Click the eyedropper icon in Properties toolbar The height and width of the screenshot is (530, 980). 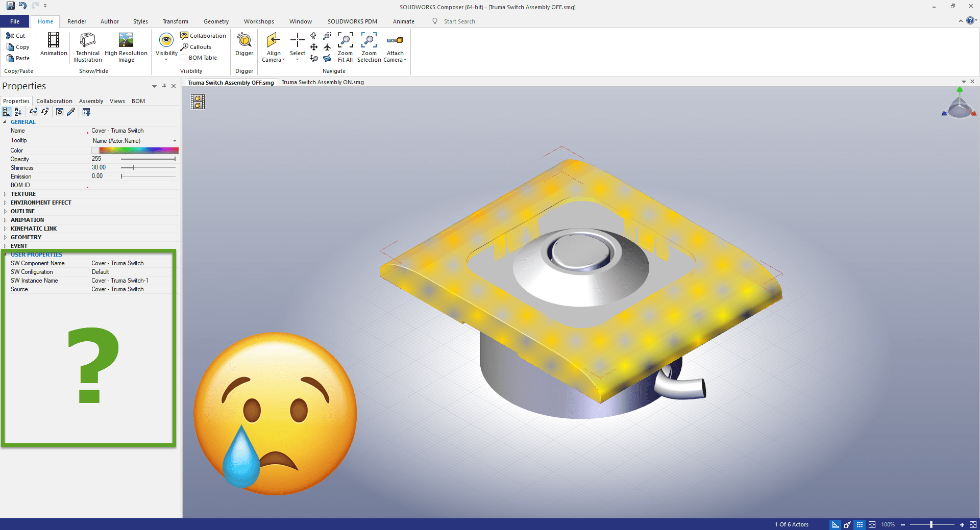coord(71,112)
